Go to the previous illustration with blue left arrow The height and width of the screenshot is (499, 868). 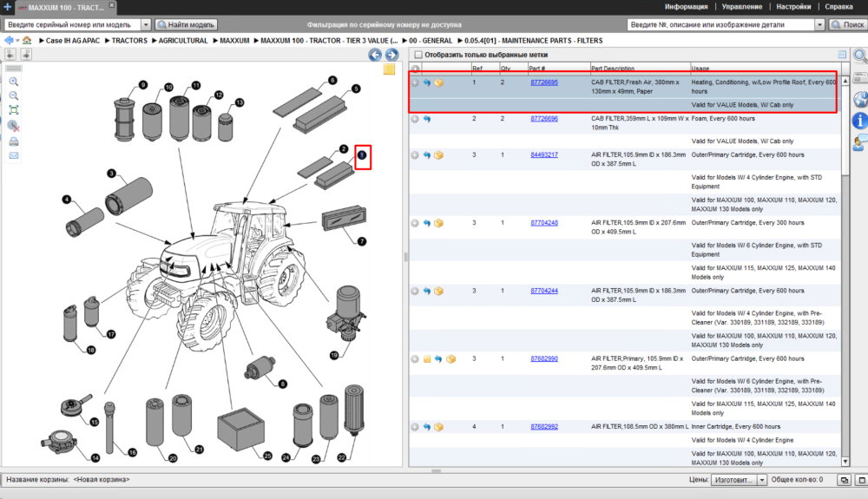[x=375, y=55]
